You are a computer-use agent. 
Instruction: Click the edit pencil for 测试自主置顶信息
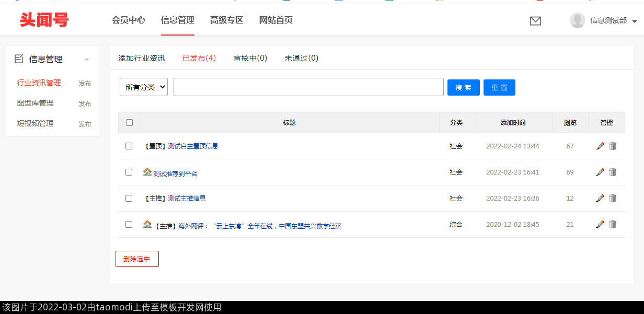[600, 146]
